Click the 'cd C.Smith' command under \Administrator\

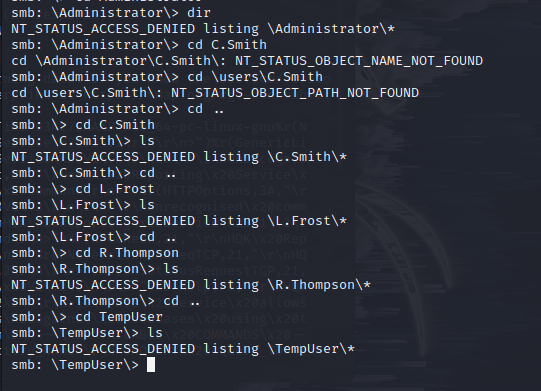227,45
